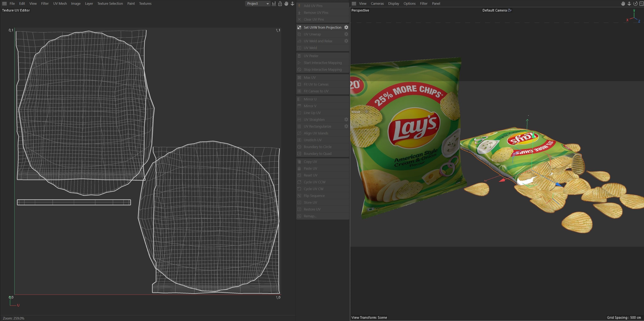Open the Perspective viewport hamburger menu
The image size is (644, 321).
click(x=354, y=4)
